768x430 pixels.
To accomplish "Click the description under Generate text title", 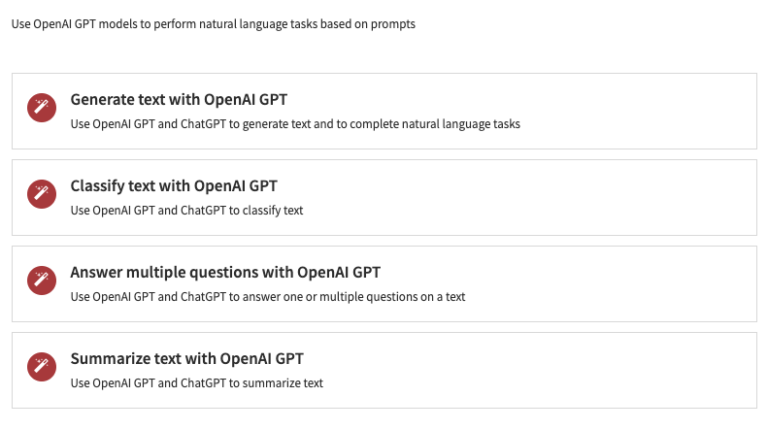I will coord(295,125).
